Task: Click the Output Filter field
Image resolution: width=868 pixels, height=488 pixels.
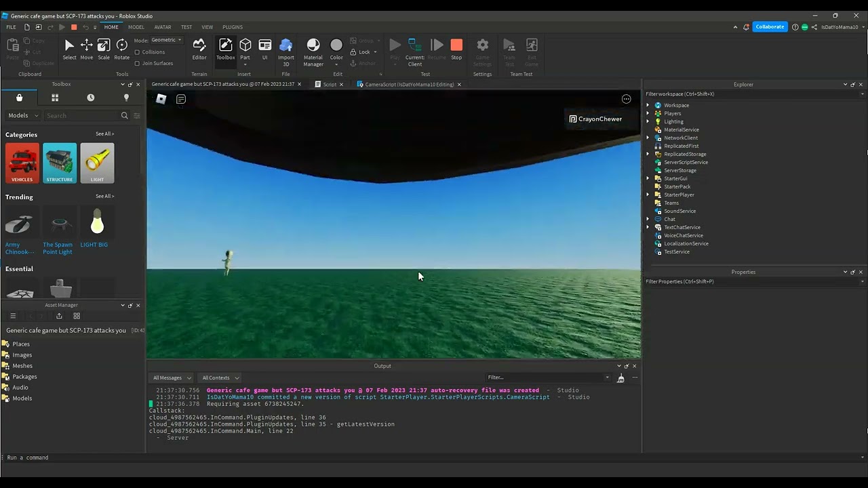Action: (x=548, y=378)
